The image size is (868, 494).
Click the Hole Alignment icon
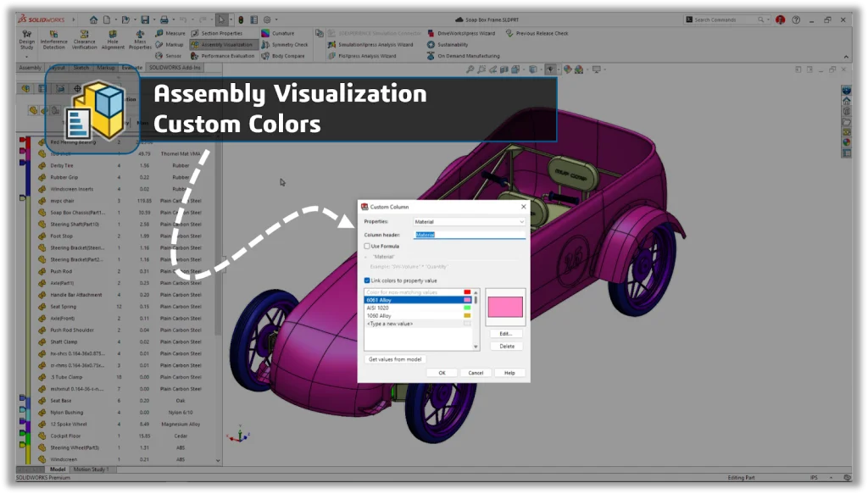coord(113,39)
